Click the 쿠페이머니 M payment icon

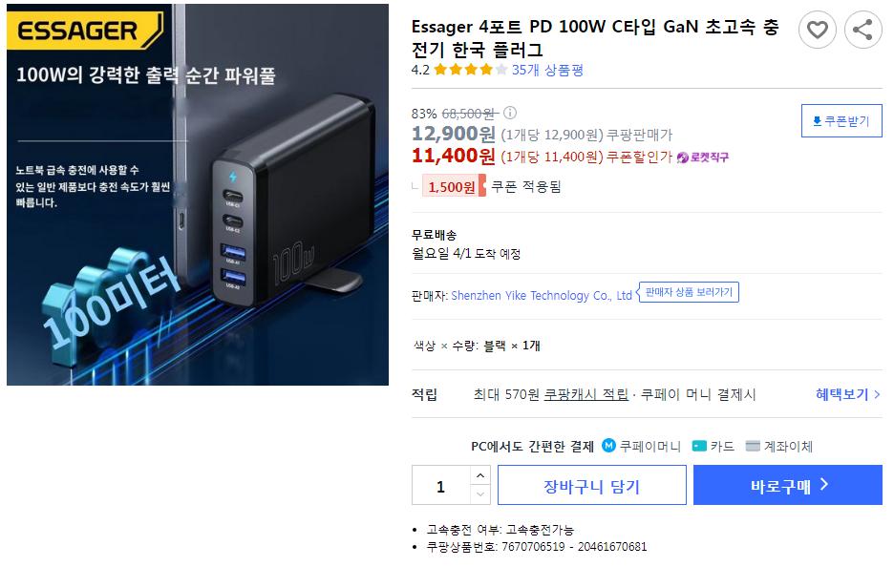(609, 446)
